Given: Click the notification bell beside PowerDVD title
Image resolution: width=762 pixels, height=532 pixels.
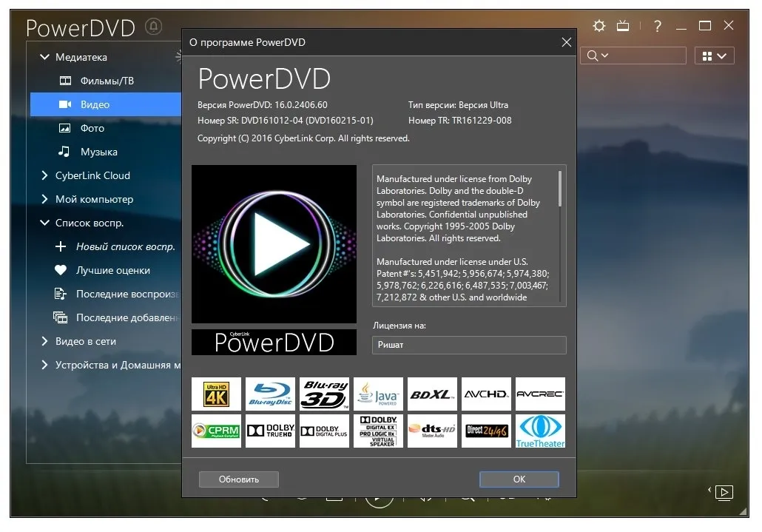Looking at the screenshot, I should [x=154, y=26].
